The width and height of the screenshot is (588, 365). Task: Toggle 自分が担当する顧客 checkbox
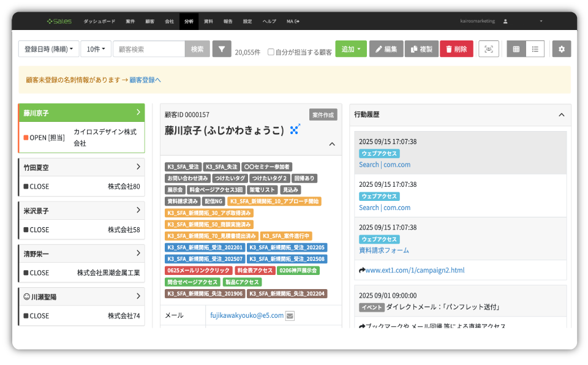click(x=271, y=52)
